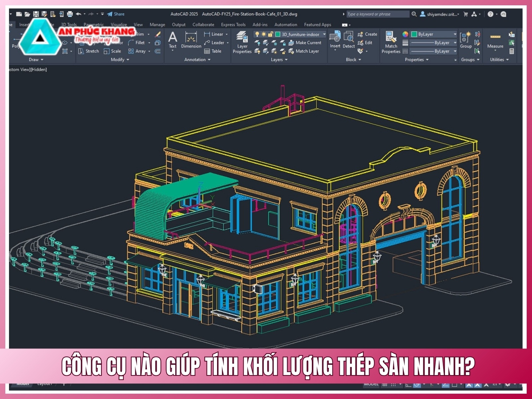Open Layer Properties manager
532x399 pixels.
[x=242, y=42]
